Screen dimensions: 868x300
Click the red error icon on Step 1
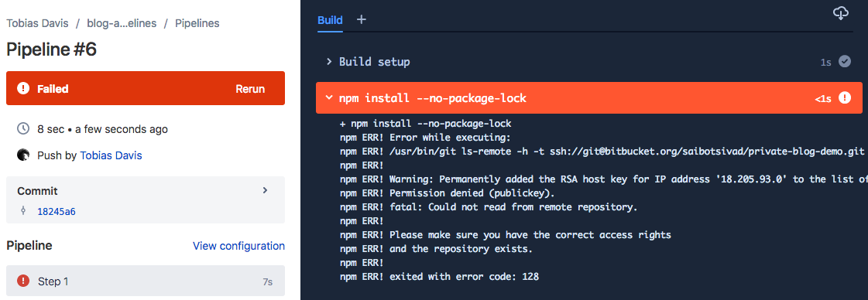click(x=23, y=281)
